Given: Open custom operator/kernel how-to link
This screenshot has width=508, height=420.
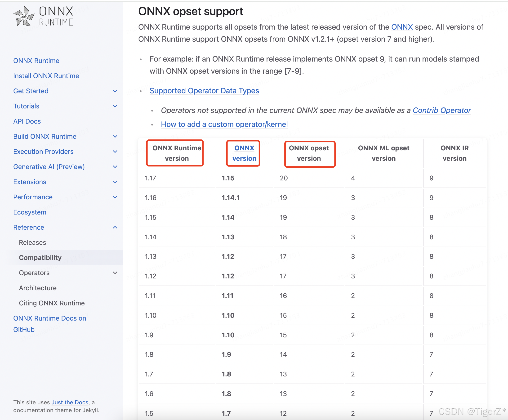Looking at the screenshot, I should click(x=224, y=124).
